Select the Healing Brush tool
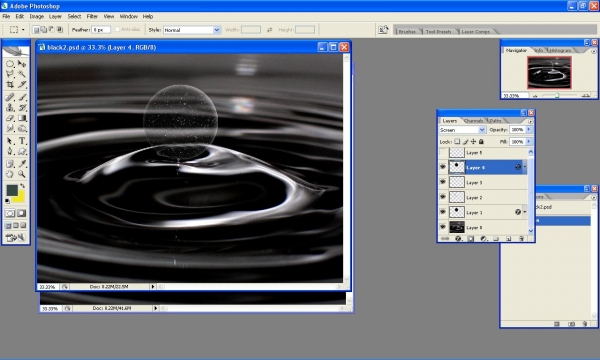This screenshot has width=600, height=360. pyautogui.click(x=10, y=97)
